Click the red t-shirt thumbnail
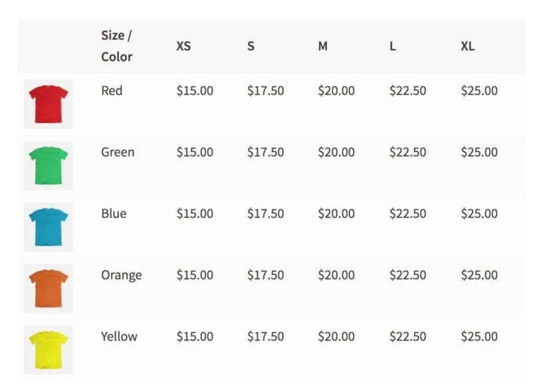The width and height of the screenshot is (545, 392). pyautogui.click(x=49, y=104)
